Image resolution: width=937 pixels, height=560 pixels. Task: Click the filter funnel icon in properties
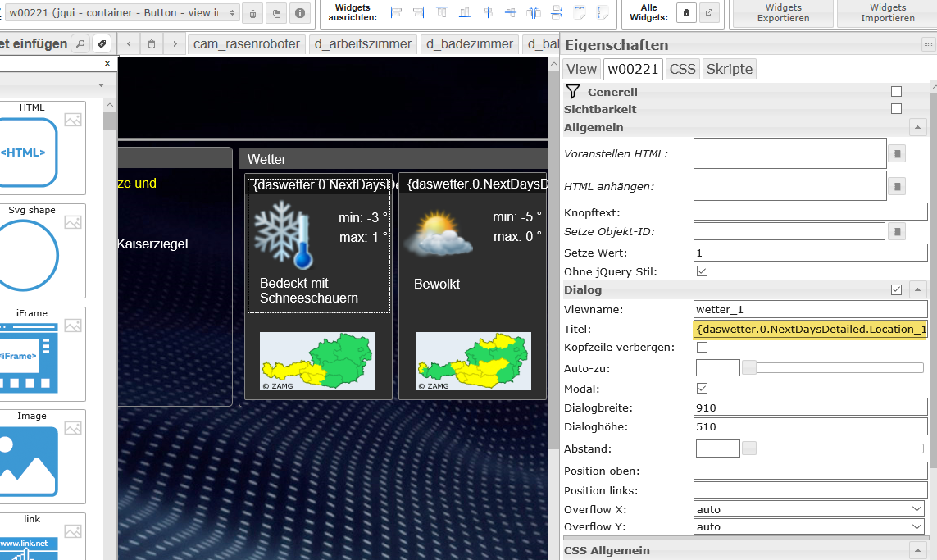(x=573, y=92)
